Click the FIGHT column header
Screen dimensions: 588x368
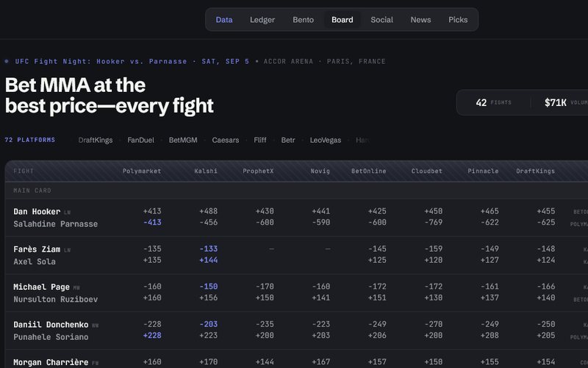(24, 171)
